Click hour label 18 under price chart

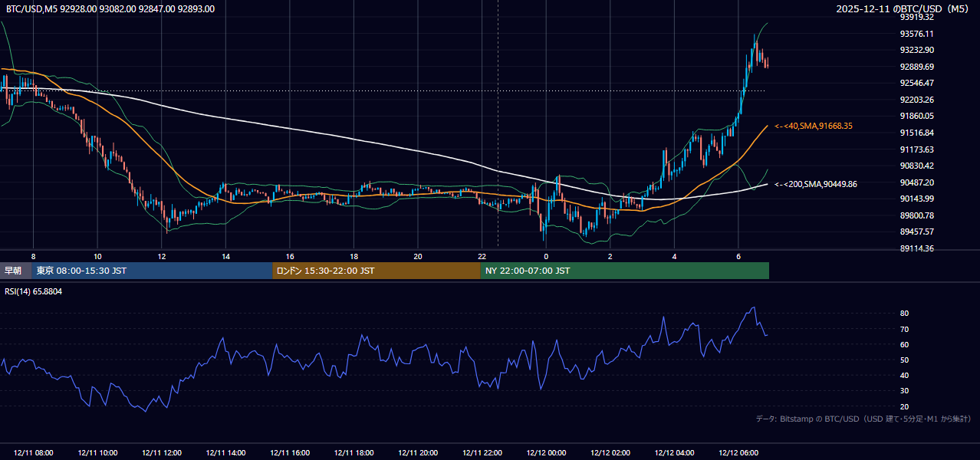click(x=354, y=256)
